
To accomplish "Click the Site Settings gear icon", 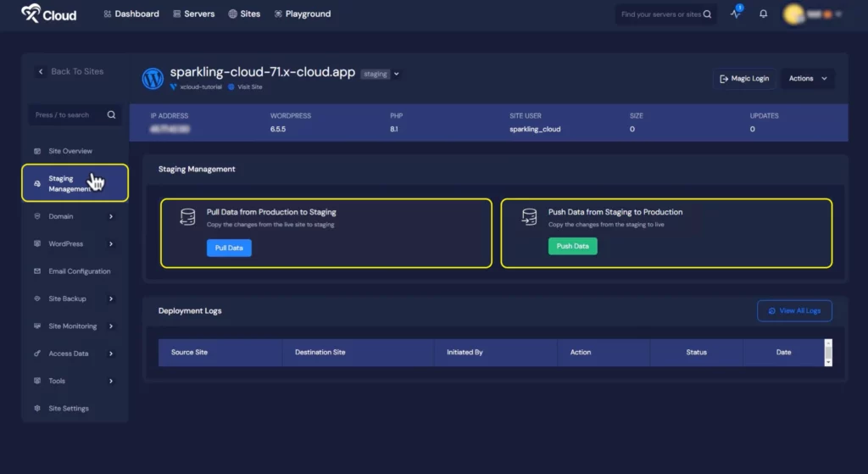I will (x=37, y=408).
